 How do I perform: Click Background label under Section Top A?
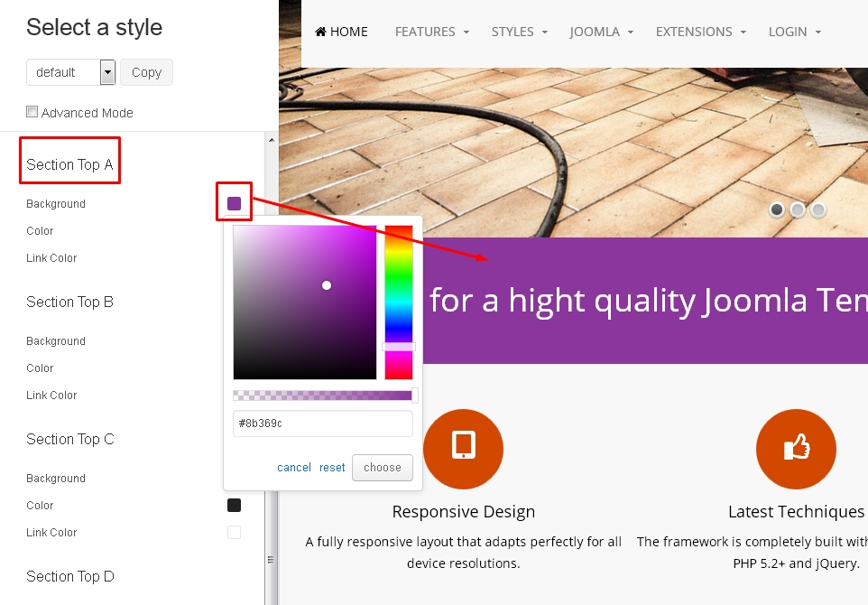pos(56,204)
